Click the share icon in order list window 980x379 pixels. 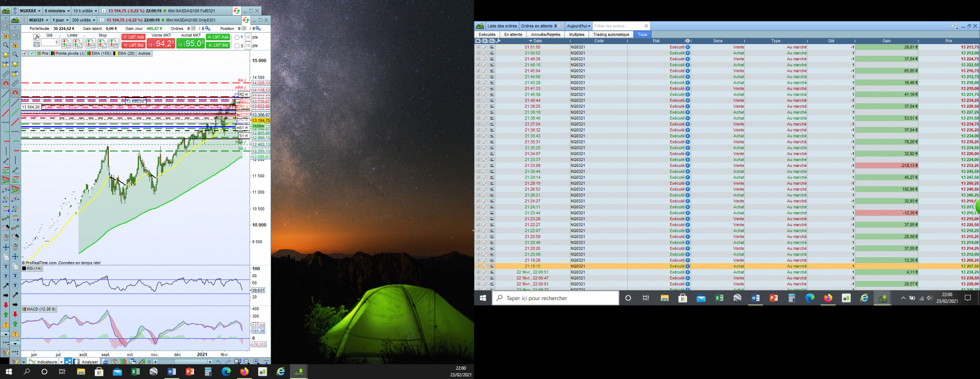pyautogui.click(x=954, y=26)
